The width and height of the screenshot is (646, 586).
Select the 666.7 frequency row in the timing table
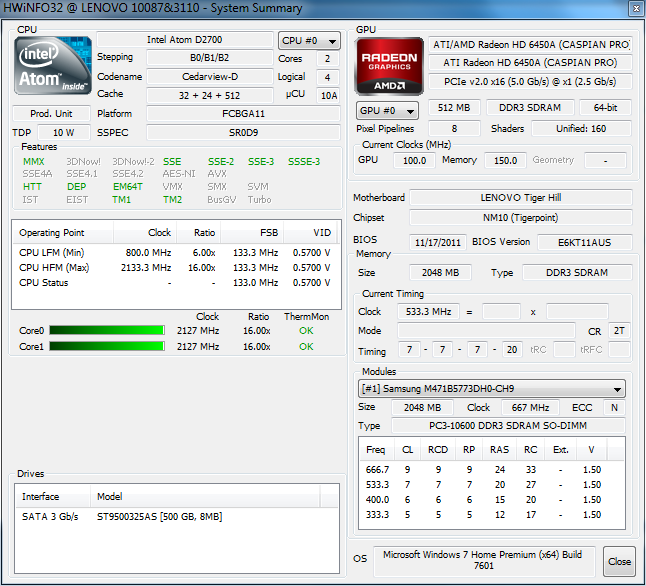490,469
